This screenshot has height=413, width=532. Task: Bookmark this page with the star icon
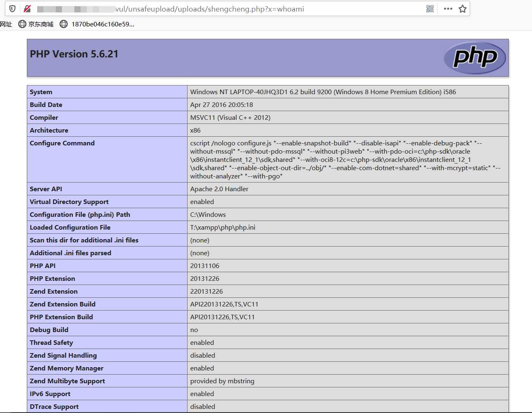463,9
